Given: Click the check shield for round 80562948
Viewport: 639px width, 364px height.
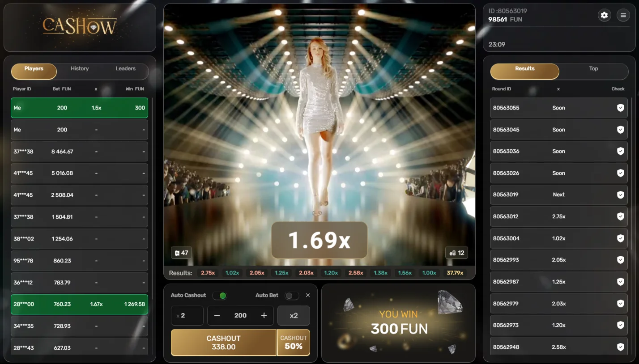Looking at the screenshot, I should click(620, 347).
